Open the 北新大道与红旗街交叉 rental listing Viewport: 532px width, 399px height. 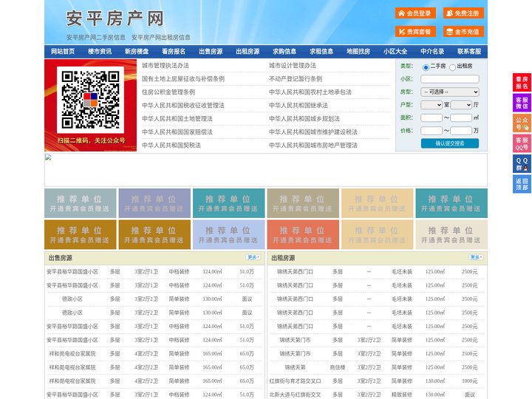pyautogui.click(x=295, y=395)
